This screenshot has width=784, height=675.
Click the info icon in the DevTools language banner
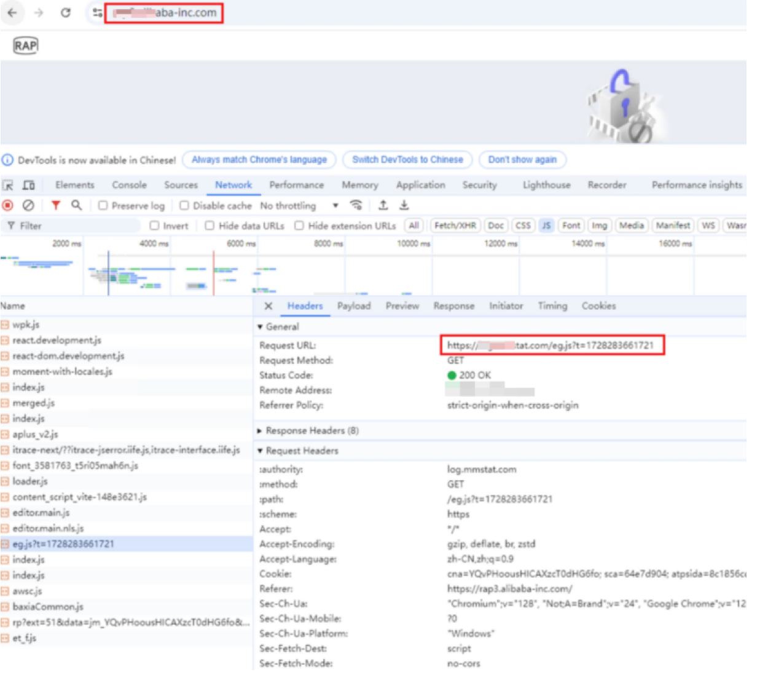(7, 160)
